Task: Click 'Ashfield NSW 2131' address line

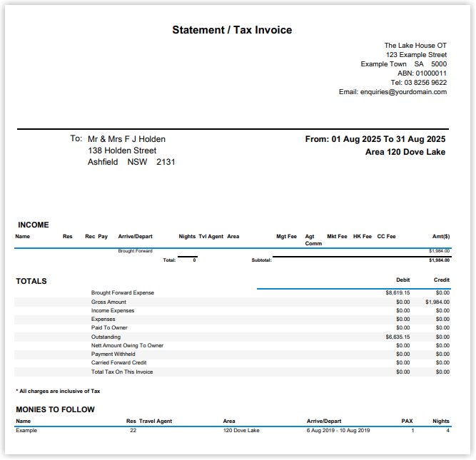Action: [131, 162]
